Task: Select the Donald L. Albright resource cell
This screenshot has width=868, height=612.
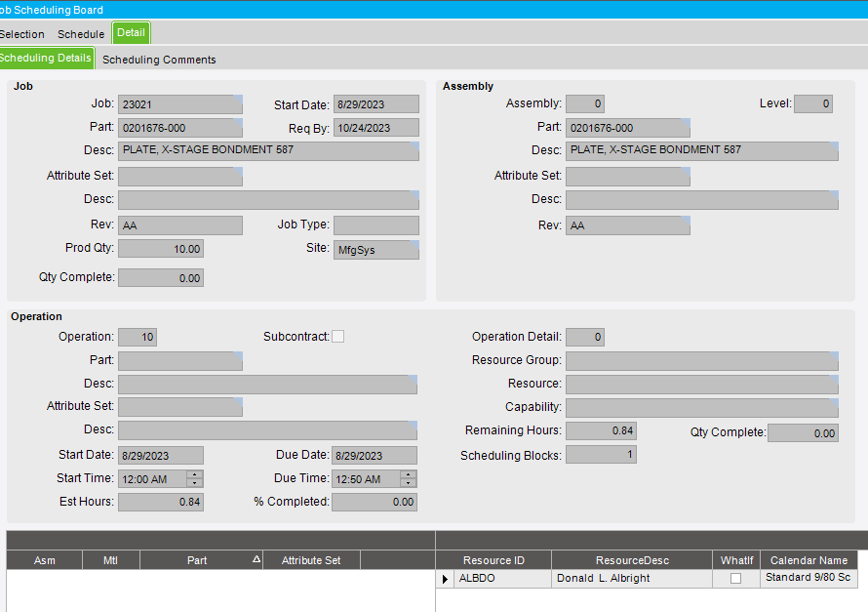Action: coord(631,579)
